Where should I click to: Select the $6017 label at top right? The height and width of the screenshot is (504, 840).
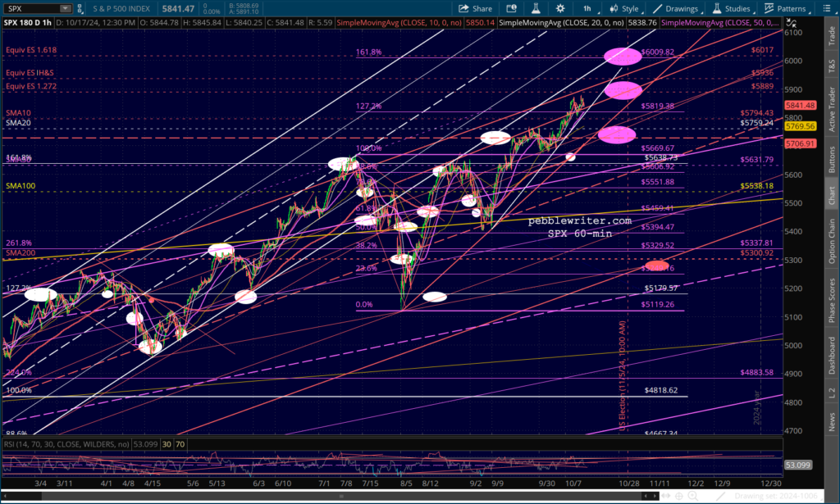pyautogui.click(x=762, y=50)
